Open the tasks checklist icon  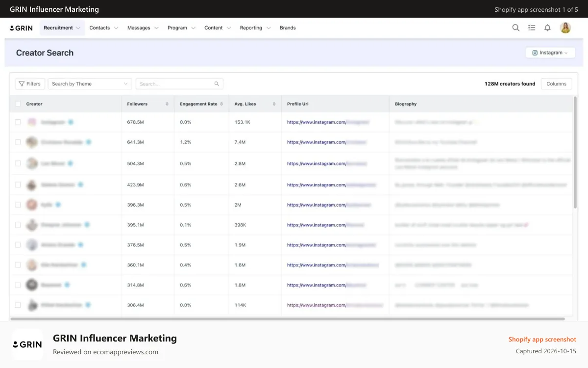click(x=532, y=28)
